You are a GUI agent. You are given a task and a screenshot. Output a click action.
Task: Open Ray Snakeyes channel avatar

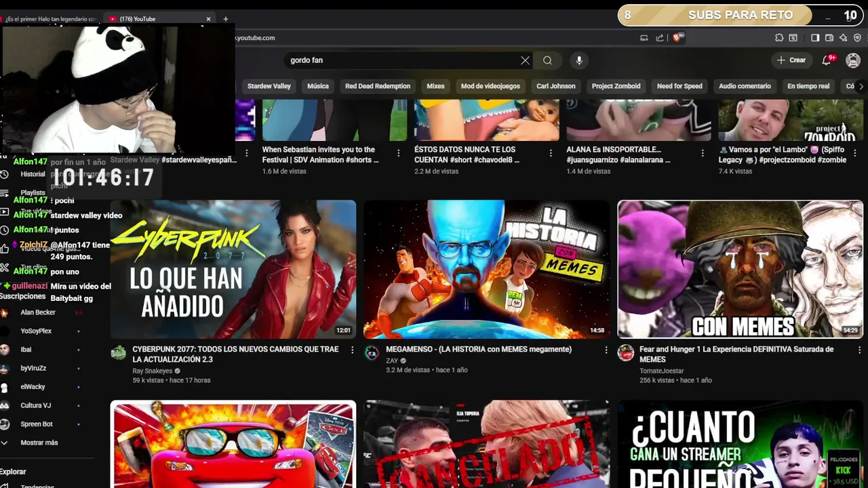pos(119,352)
